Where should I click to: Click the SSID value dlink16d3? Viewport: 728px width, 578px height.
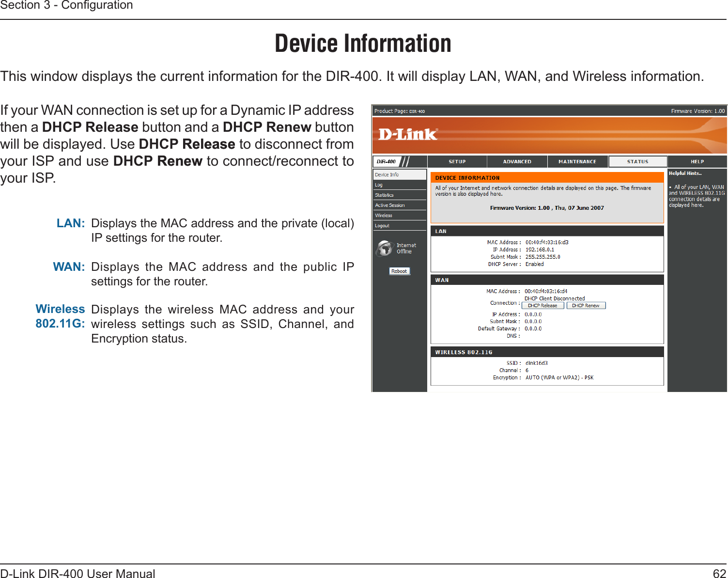(x=536, y=363)
